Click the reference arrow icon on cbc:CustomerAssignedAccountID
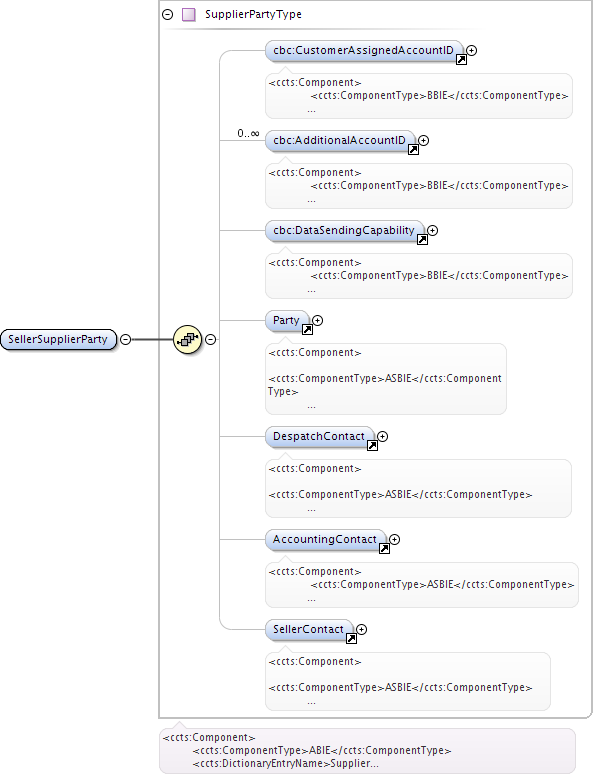594x777 pixels. tap(461, 59)
